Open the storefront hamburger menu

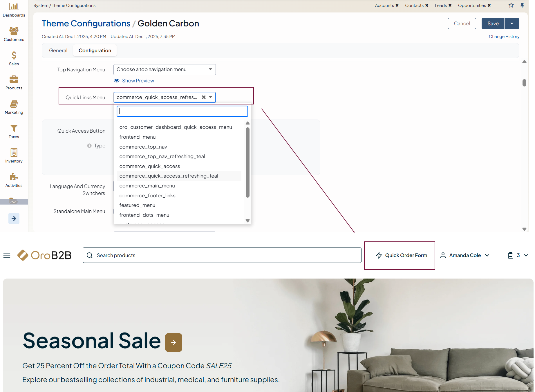(7, 255)
